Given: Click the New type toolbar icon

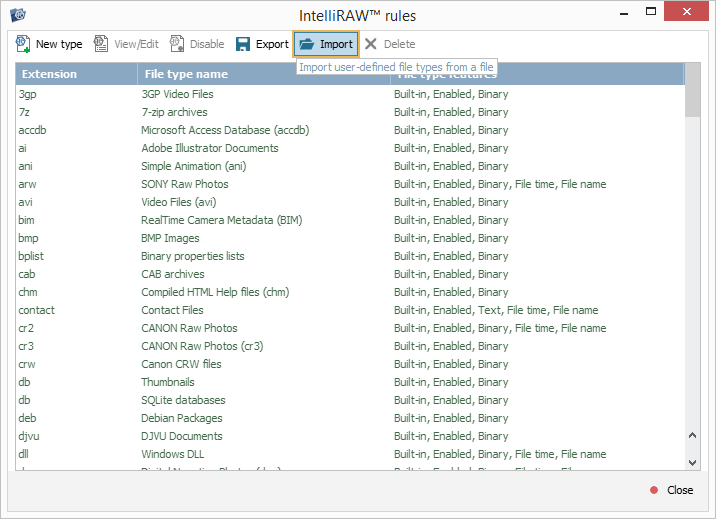Looking at the screenshot, I should coord(23,44).
